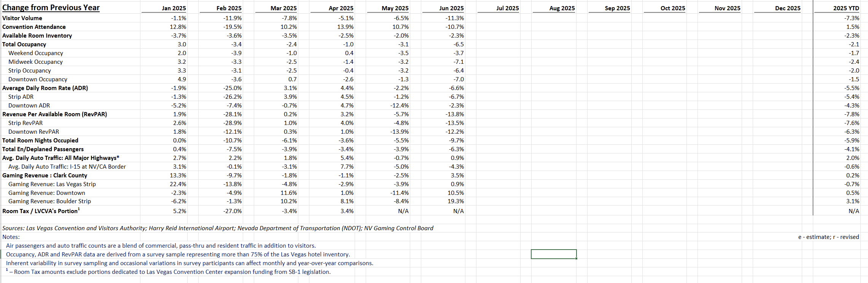Select the Jul 2025 column header
Screen dimensions: 868x283
click(x=508, y=8)
